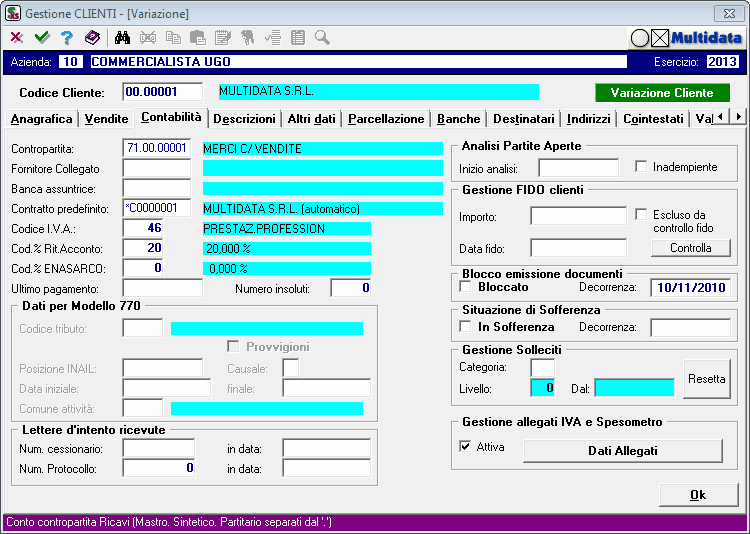This screenshot has height=534, width=750.
Task: Click the Codice I.V.A. field
Action: point(143,228)
